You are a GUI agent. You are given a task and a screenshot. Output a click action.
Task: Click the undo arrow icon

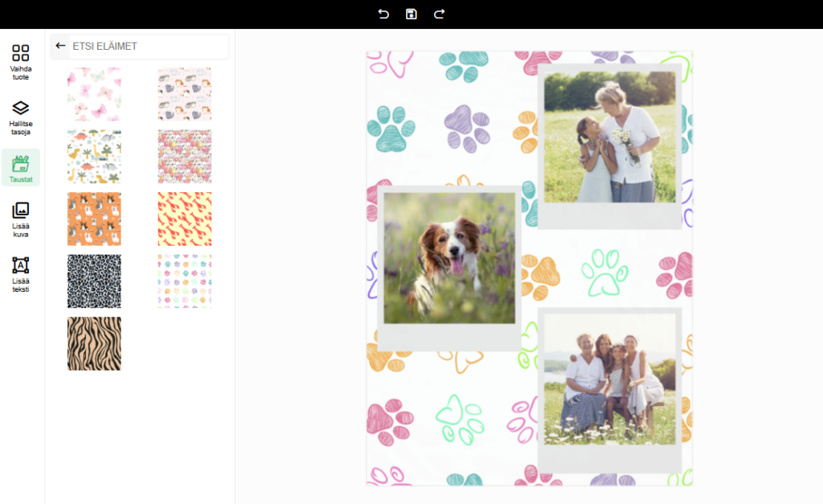[x=383, y=14]
